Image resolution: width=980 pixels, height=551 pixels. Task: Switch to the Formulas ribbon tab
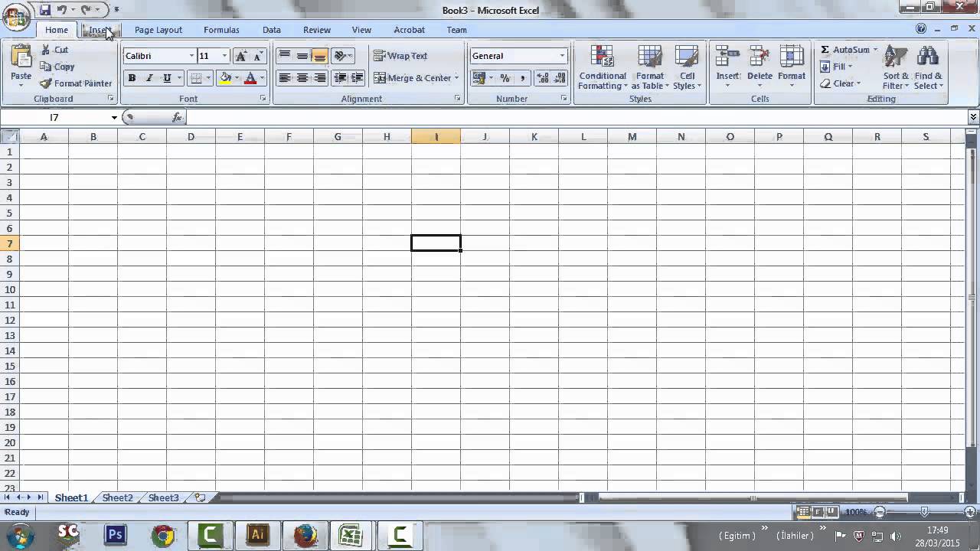[221, 30]
